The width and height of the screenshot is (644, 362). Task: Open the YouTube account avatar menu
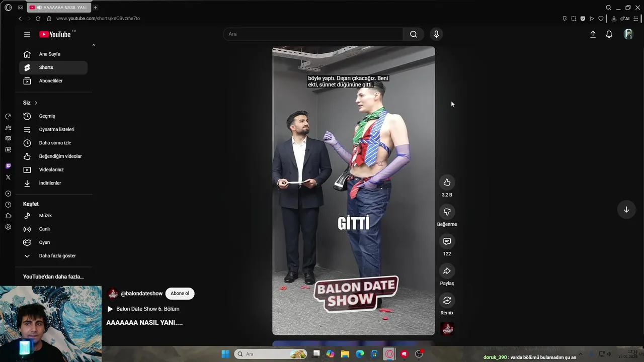pos(628,34)
